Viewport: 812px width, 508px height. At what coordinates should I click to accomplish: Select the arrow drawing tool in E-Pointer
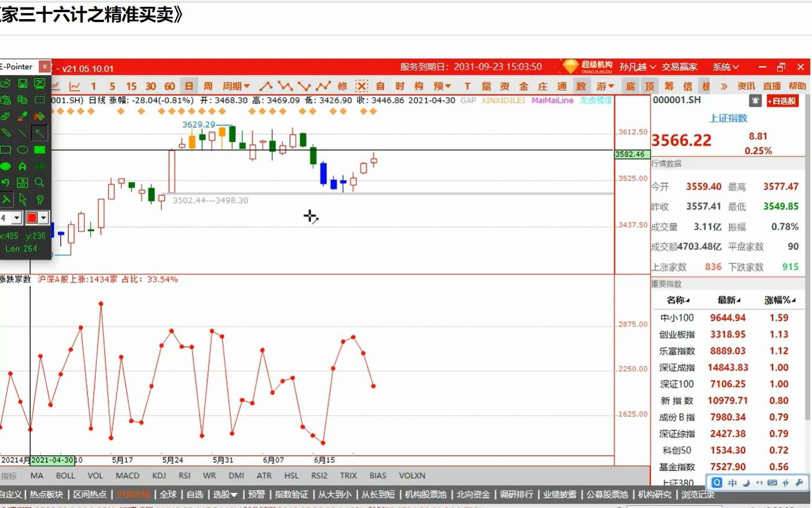39,133
